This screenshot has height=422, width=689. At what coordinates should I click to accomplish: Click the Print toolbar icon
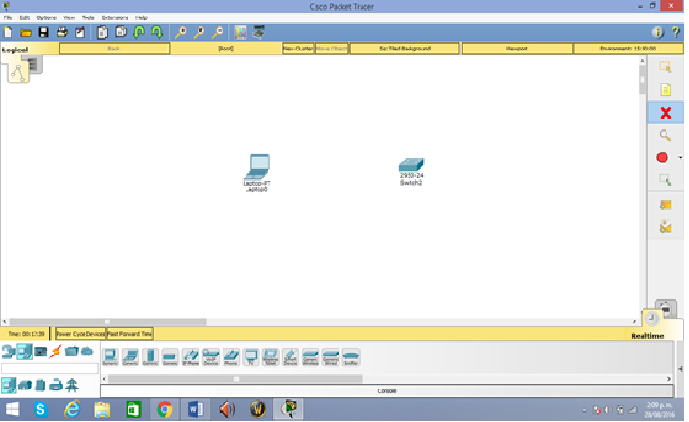(x=61, y=32)
